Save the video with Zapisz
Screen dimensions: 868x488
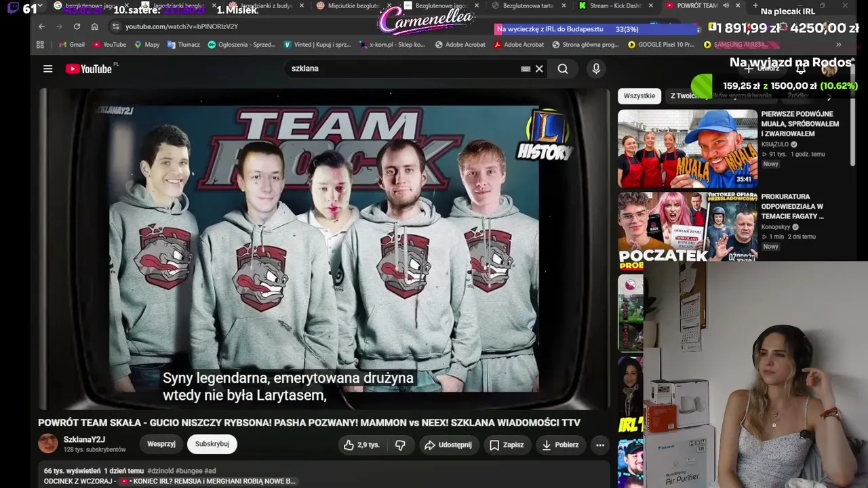[507, 445]
